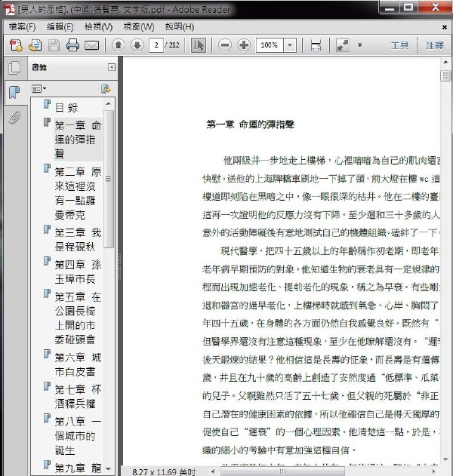Click the fit width scrolling icon

tap(316, 45)
